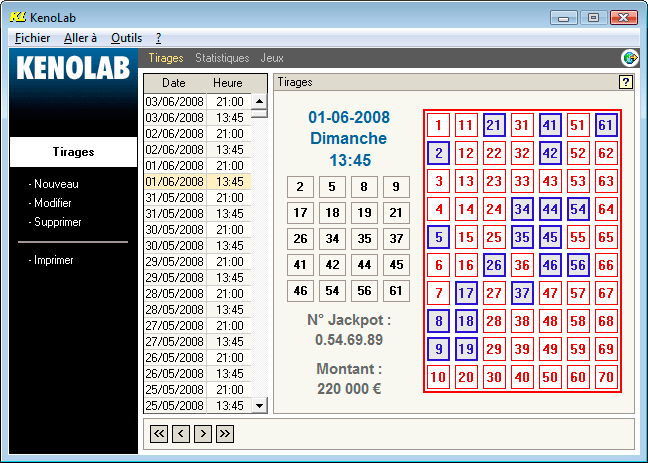The height and width of the screenshot is (463, 648).
Task: Open the Fichier menu
Action: click(x=32, y=38)
